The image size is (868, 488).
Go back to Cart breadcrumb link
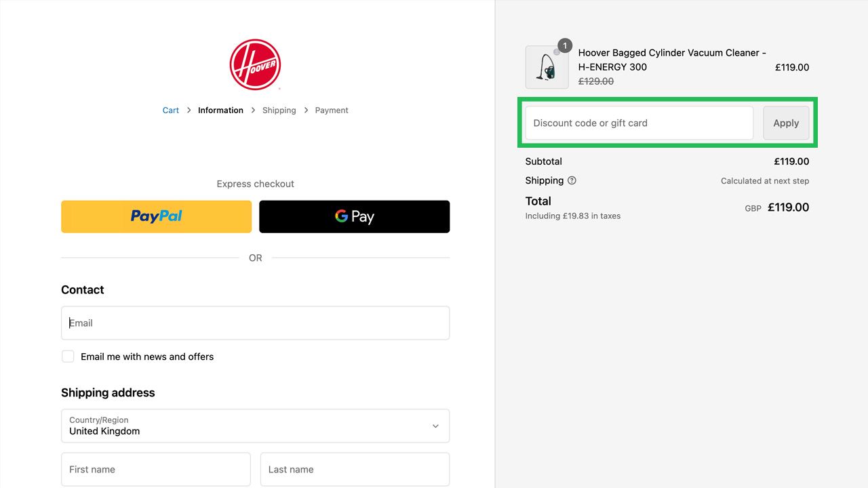coord(171,110)
